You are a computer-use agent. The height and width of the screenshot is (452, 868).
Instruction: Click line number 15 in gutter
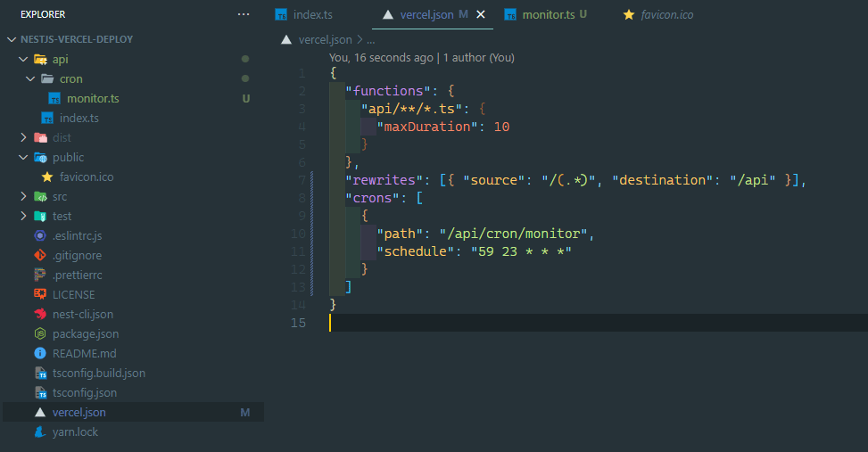point(298,323)
